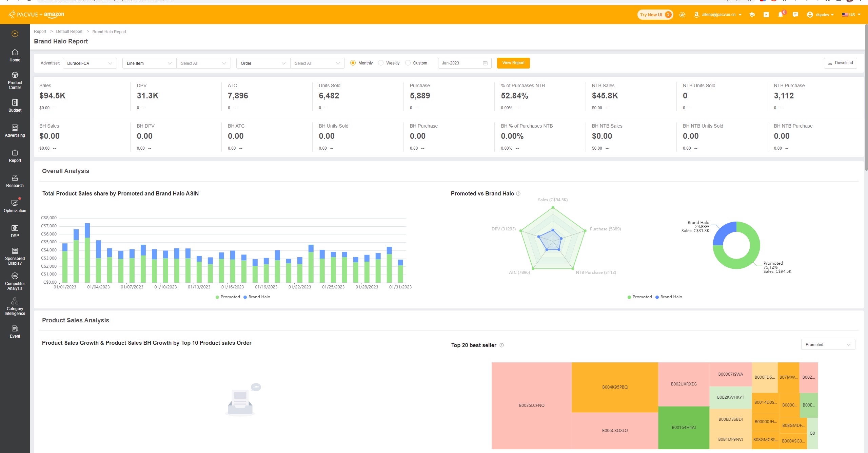Screen dimensions: 868x453
Task: Open Product Center in the sidebar
Action: [15, 81]
